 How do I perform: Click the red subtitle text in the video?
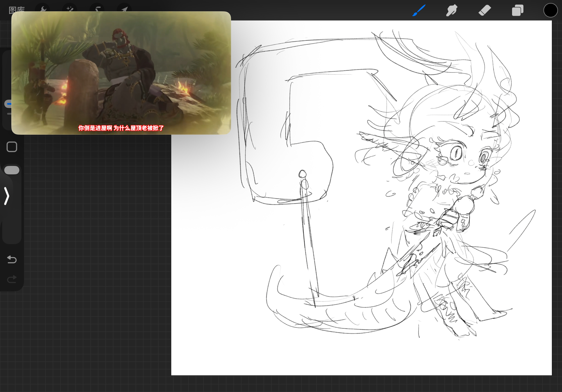121,128
